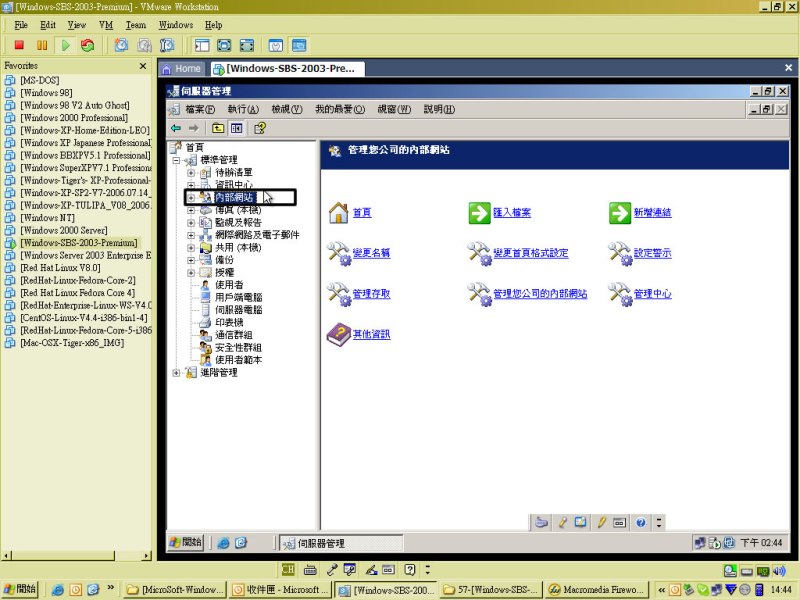
Task: Click Internet Explorer icon in guest quick launch
Action: (x=223, y=543)
